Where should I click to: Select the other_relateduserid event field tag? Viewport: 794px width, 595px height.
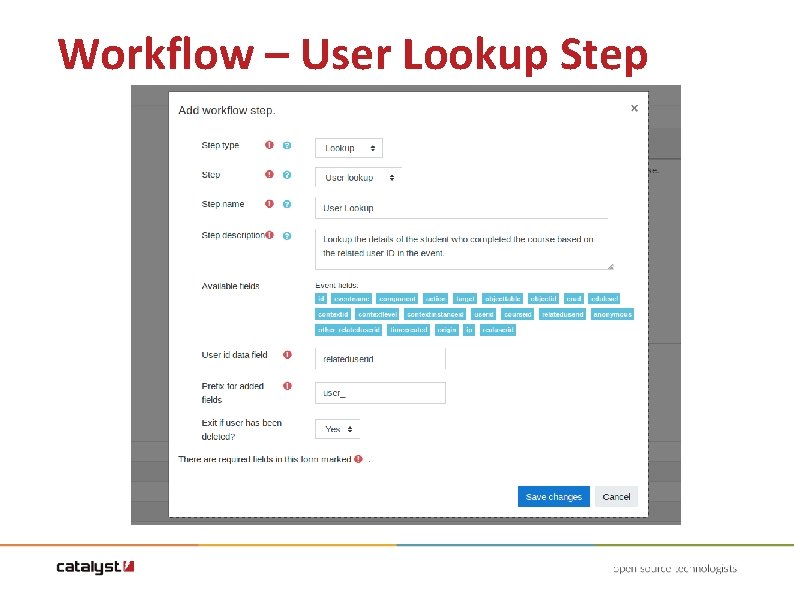click(348, 330)
